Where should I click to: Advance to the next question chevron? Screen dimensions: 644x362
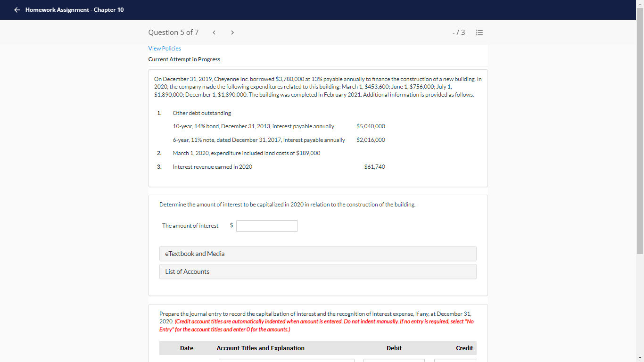pos(232,32)
